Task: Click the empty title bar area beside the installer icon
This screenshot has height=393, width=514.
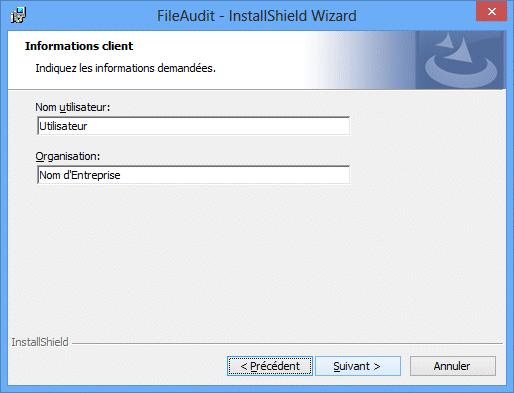Action: pyautogui.click(x=90, y=15)
